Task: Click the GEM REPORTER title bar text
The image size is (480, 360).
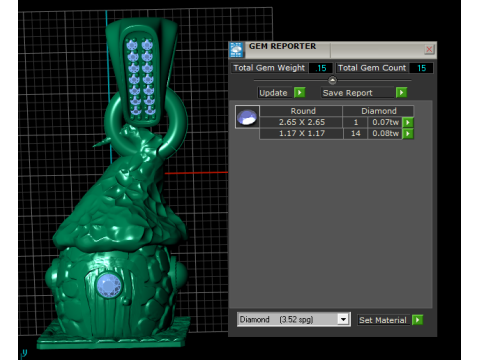Action: pos(282,46)
